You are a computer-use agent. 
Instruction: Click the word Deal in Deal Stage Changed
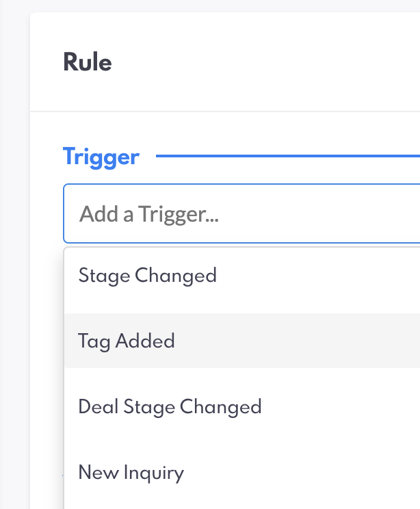[x=99, y=407]
